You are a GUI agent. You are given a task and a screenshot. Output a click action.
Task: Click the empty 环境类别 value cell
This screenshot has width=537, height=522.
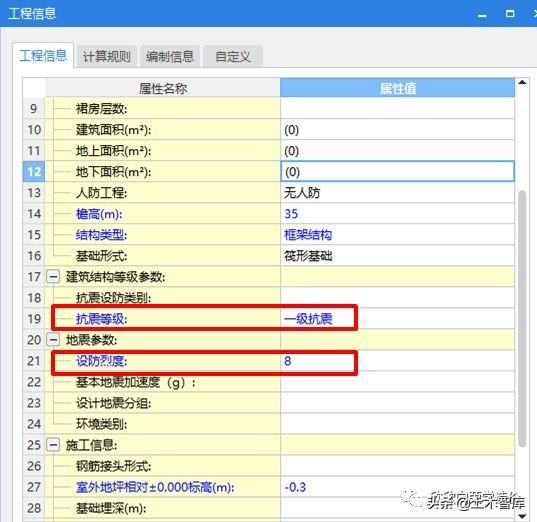pyautogui.click(x=397, y=424)
